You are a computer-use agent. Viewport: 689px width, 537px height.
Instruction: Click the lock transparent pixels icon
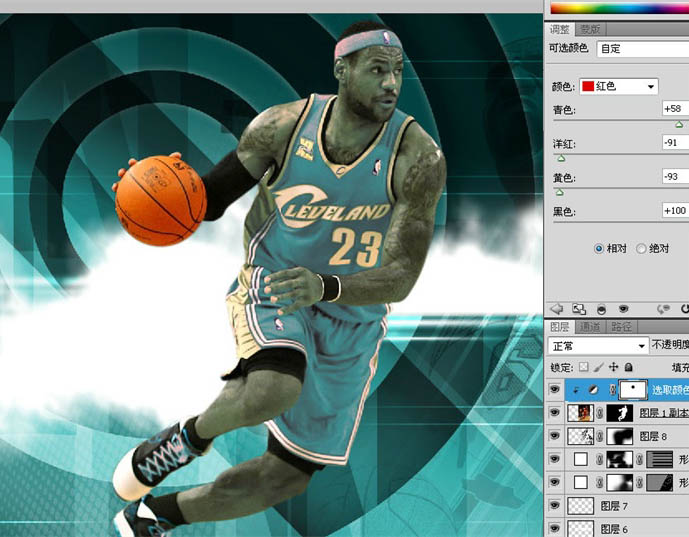coord(584,366)
